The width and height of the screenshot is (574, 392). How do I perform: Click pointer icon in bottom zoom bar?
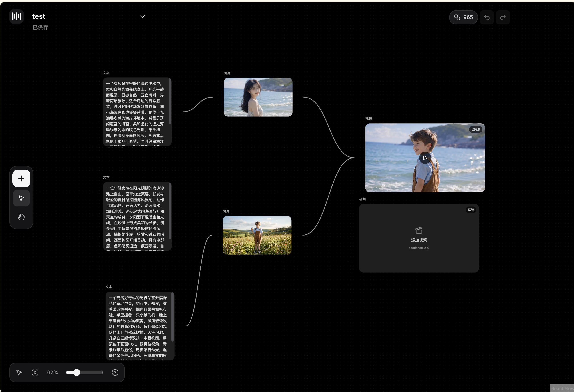19,372
